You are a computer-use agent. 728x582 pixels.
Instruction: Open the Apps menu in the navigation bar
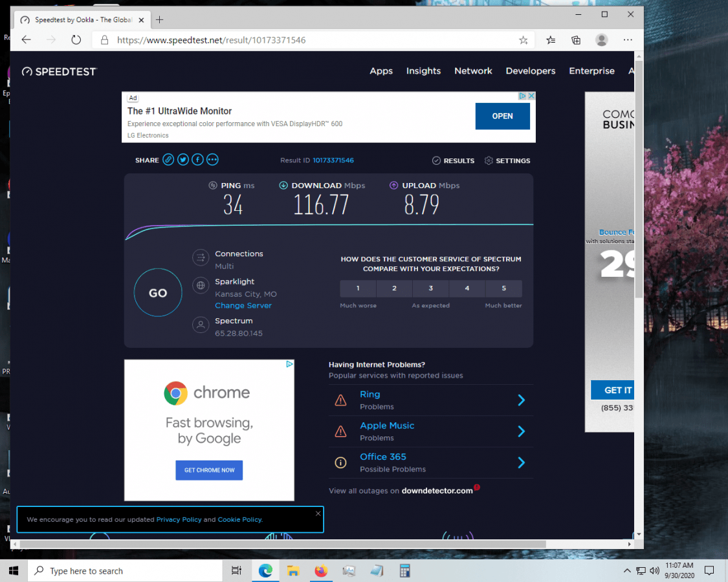pyautogui.click(x=381, y=71)
